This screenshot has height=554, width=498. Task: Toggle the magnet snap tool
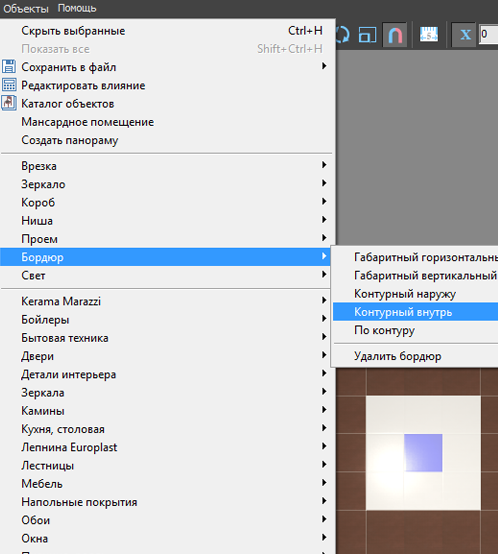pos(395,35)
